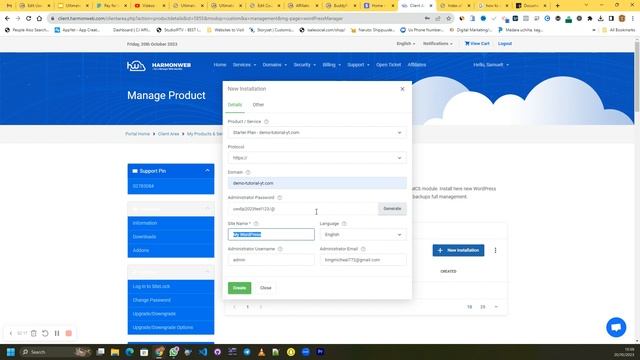Collapse the Support Pin panel
The height and width of the screenshot is (360, 640).
click(207, 171)
